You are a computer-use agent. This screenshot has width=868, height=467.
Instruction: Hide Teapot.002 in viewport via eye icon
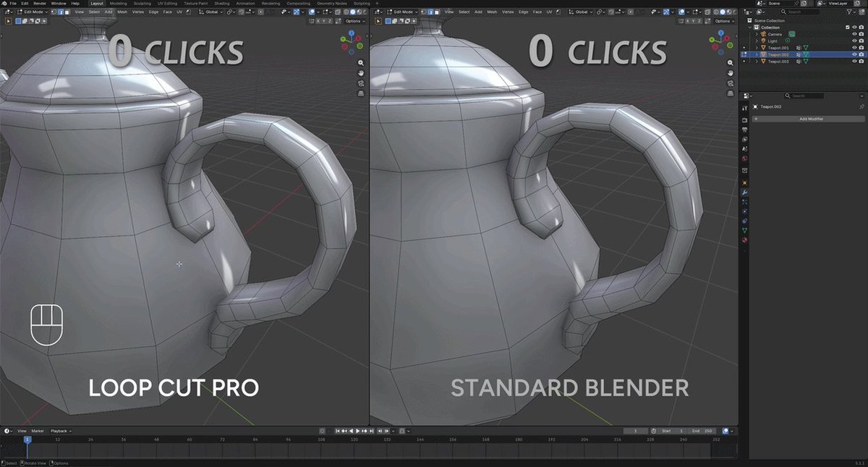pos(854,54)
